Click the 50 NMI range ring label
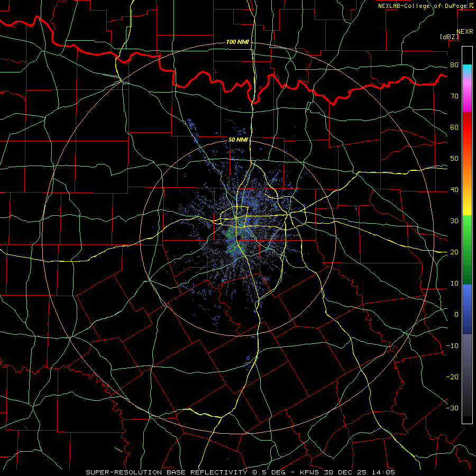 239,140
